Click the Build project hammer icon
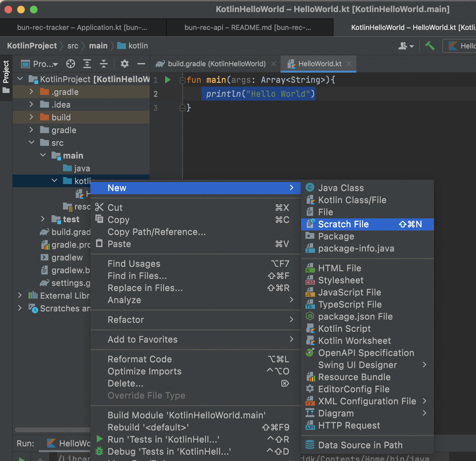The height and width of the screenshot is (461, 476). coord(430,46)
